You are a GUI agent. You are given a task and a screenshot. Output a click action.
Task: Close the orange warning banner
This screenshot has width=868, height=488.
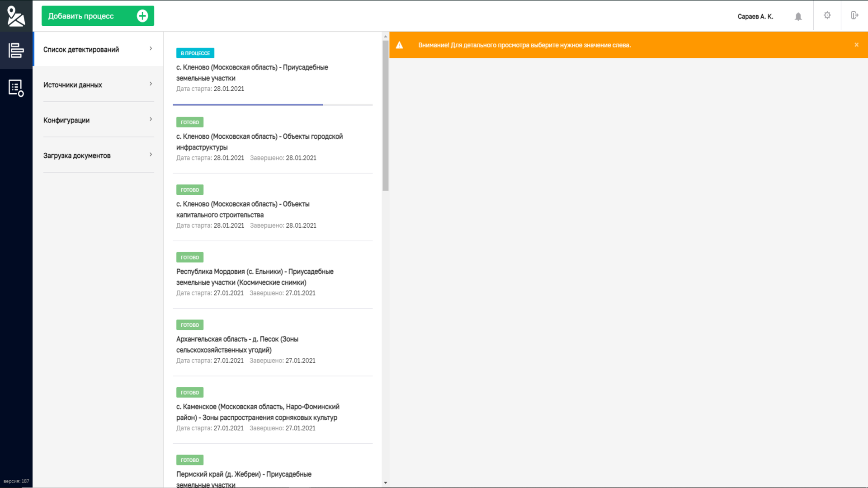coord(856,45)
